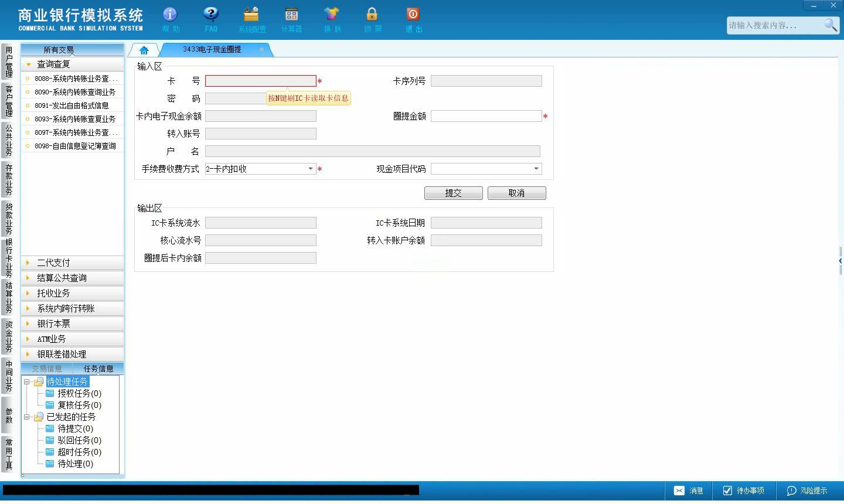Expand the 银行本票 section
Image resolution: width=844 pixels, height=504 pixels.
[x=73, y=323]
